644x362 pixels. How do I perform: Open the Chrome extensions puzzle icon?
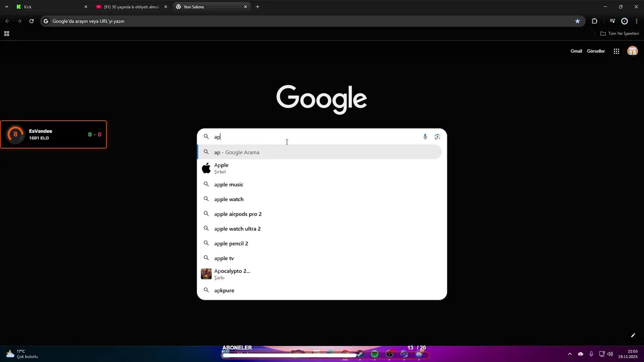point(595,21)
